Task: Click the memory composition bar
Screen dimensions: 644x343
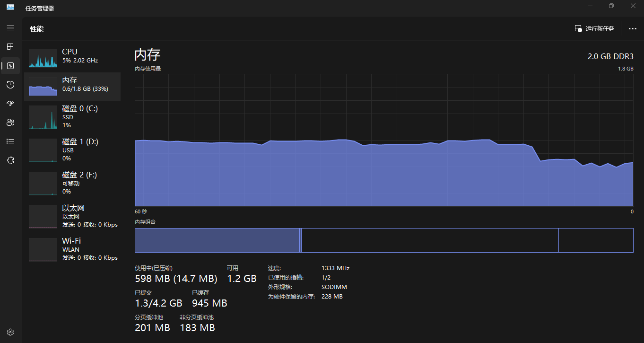Action: [383, 240]
